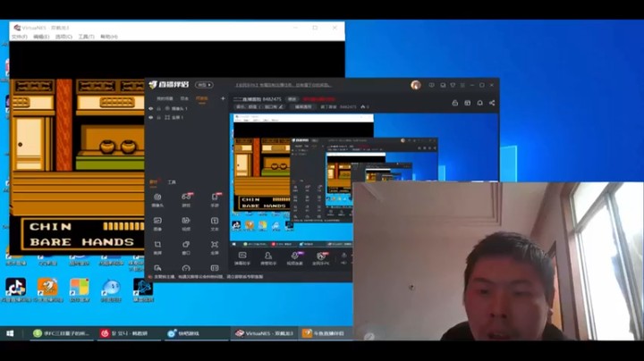Add a mobile phone source

click(215, 200)
